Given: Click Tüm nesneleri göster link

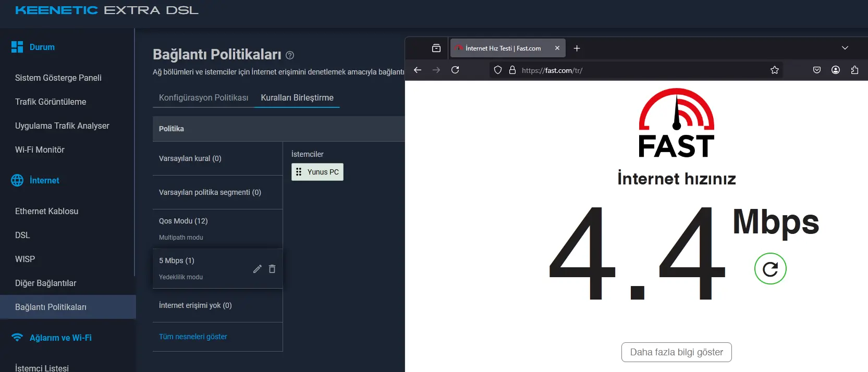Looking at the screenshot, I should 193,337.
